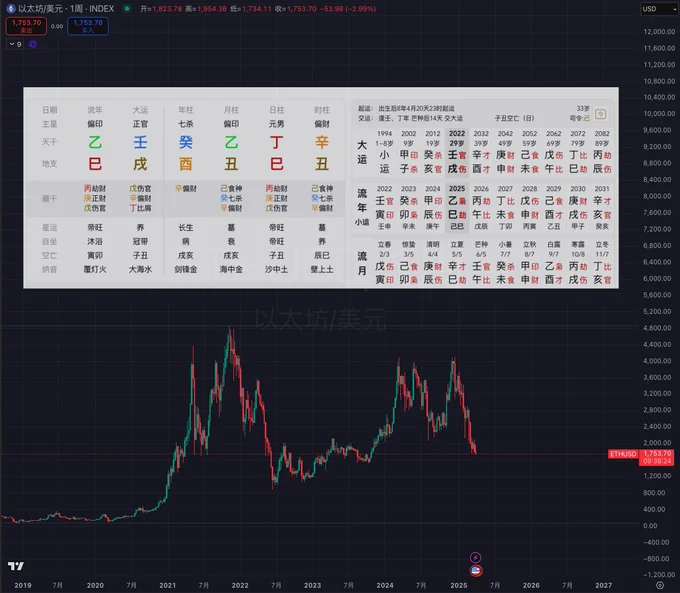Select the 2031 辛亥 流年 column
This screenshot has height=593, width=680.
point(602,207)
